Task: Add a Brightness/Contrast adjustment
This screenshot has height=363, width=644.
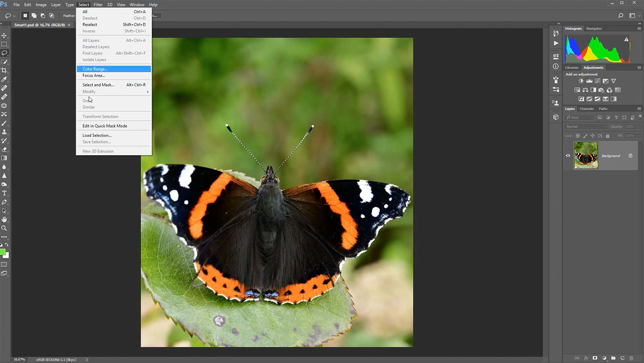Action: [581, 81]
